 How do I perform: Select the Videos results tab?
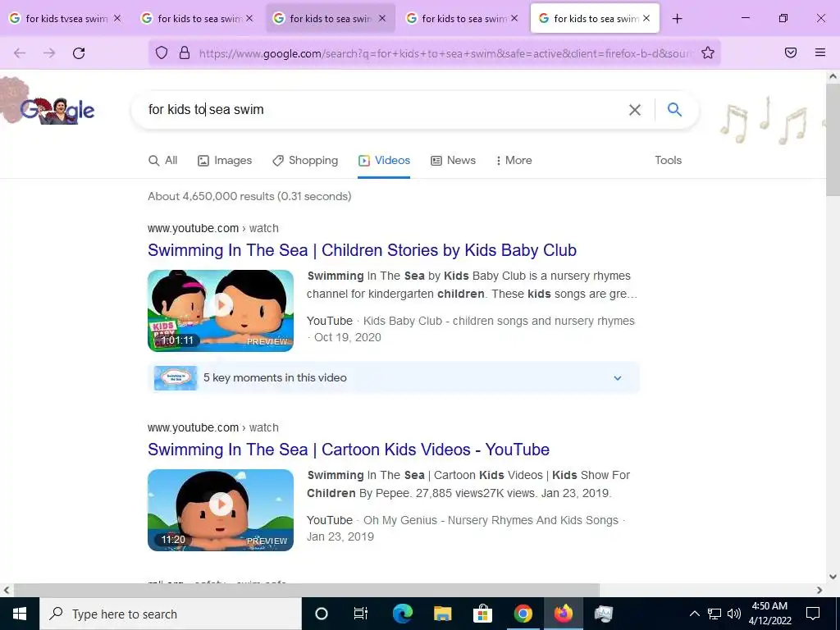[384, 160]
